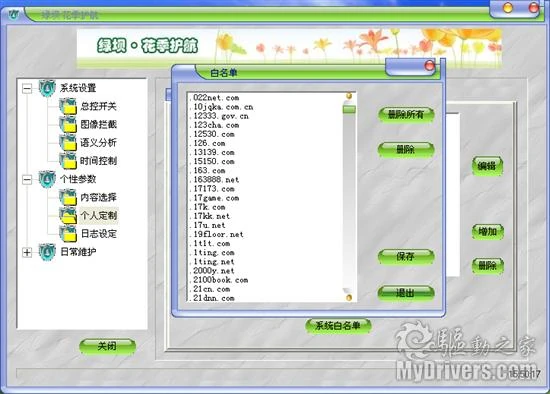Select 内容选择 in the tree
Image resolution: width=550 pixels, height=394 pixels.
(x=98, y=197)
